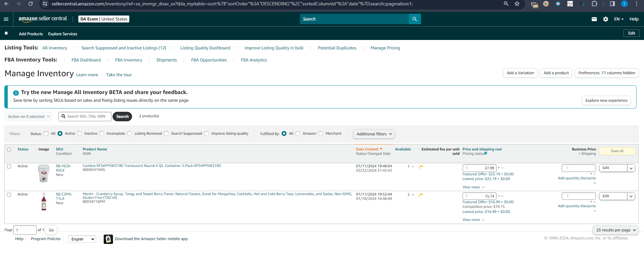Expand the Additional filters dropdown
Viewport: 644px width, 273px height.
click(374, 134)
